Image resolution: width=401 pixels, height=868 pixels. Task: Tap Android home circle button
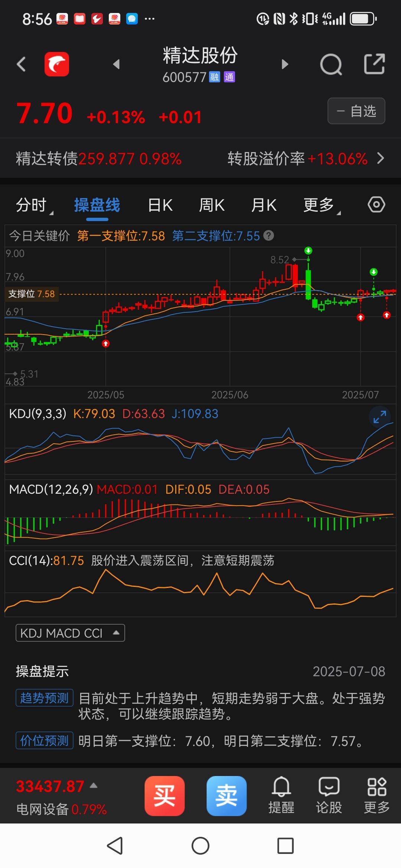pos(200,846)
